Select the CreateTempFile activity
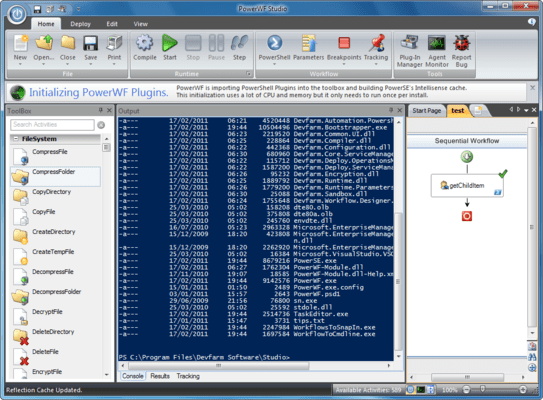Screen dimensions: 543x400 55,256
